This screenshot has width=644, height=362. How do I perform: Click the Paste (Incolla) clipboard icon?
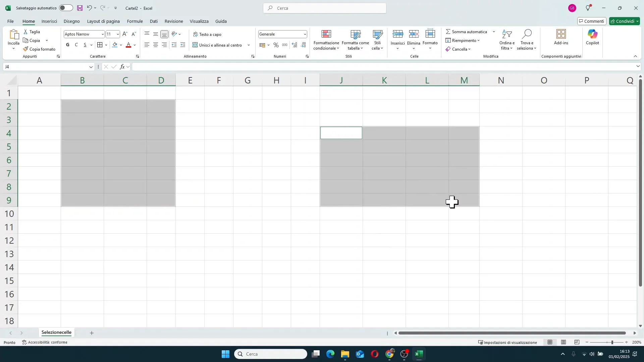(14, 35)
